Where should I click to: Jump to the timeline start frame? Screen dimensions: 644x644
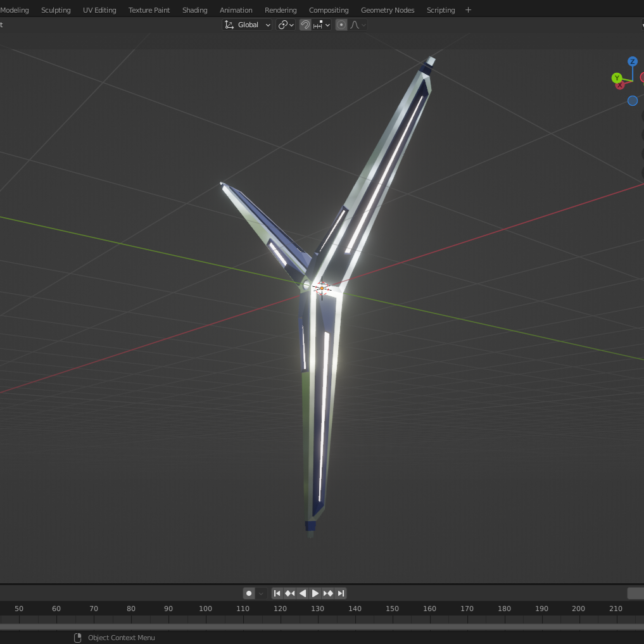(x=277, y=593)
